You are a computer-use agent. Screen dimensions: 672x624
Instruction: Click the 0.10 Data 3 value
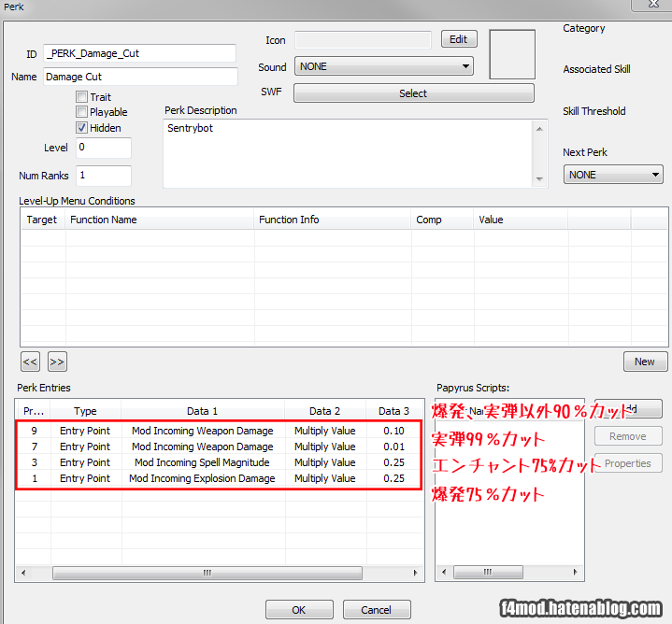(393, 431)
